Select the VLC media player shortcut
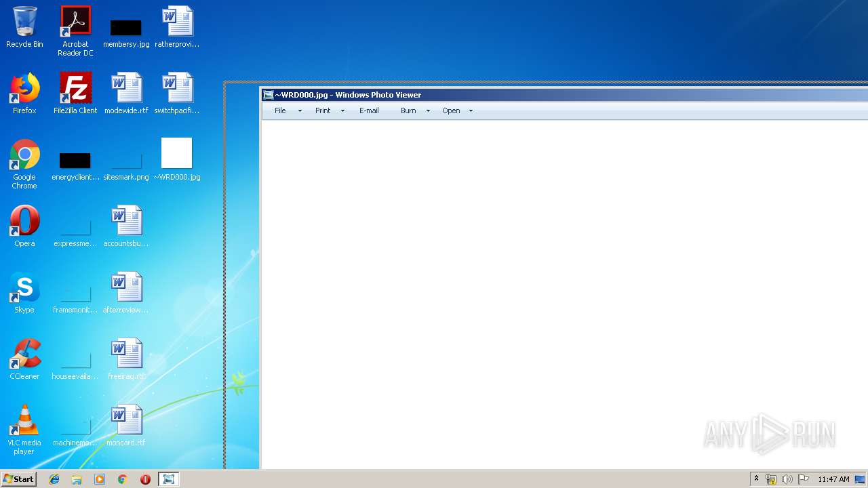This screenshot has height=488, width=868. point(24,430)
